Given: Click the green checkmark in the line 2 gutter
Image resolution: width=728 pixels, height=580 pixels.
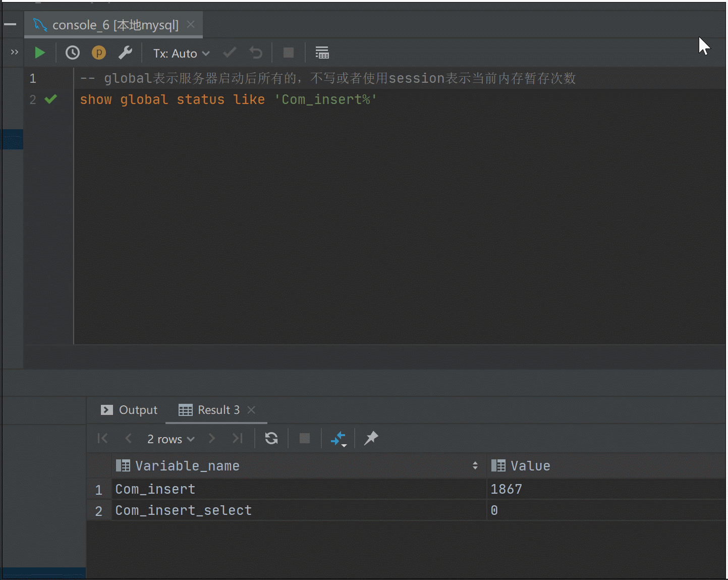Looking at the screenshot, I should 51,99.
